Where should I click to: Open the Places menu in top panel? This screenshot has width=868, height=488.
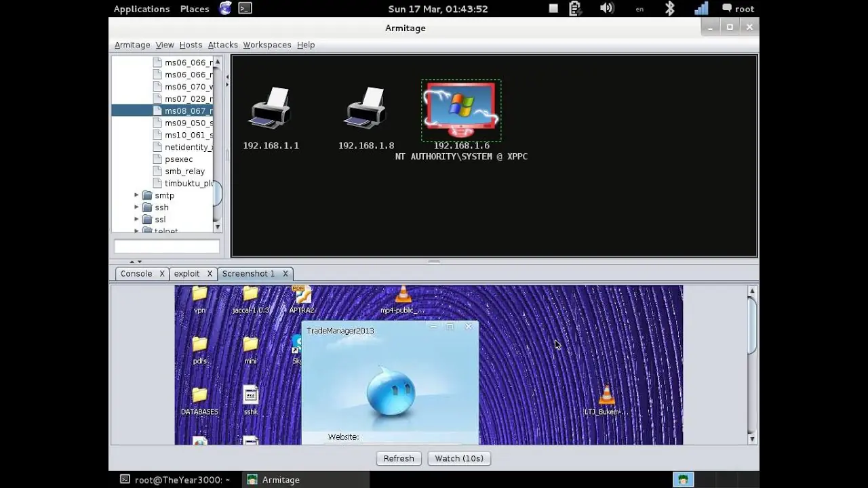pos(195,9)
